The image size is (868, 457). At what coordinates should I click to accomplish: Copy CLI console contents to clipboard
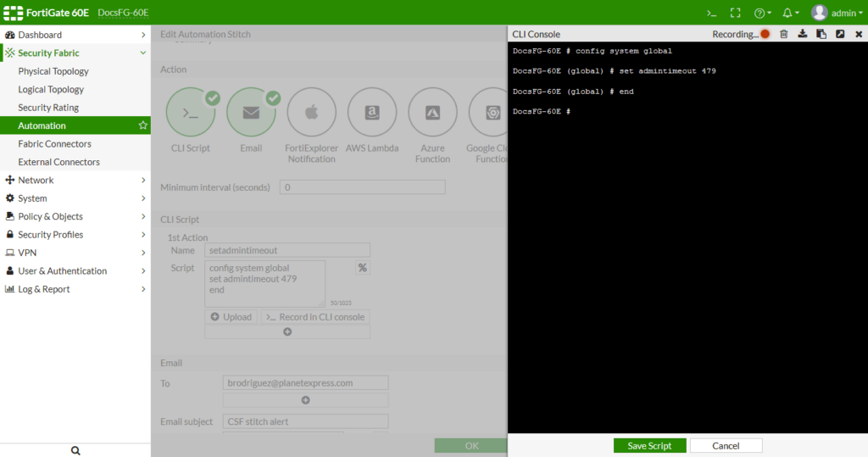click(821, 34)
